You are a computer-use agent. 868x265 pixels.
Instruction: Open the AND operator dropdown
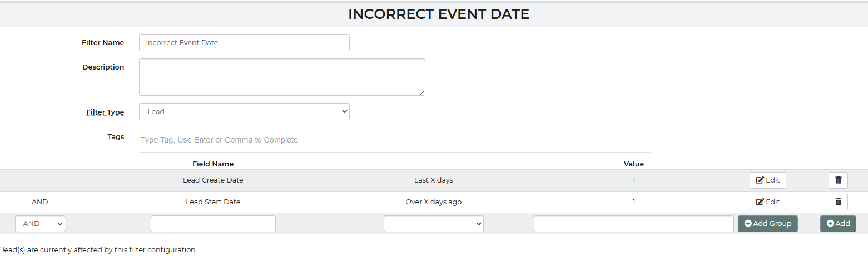click(x=40, y=223)
